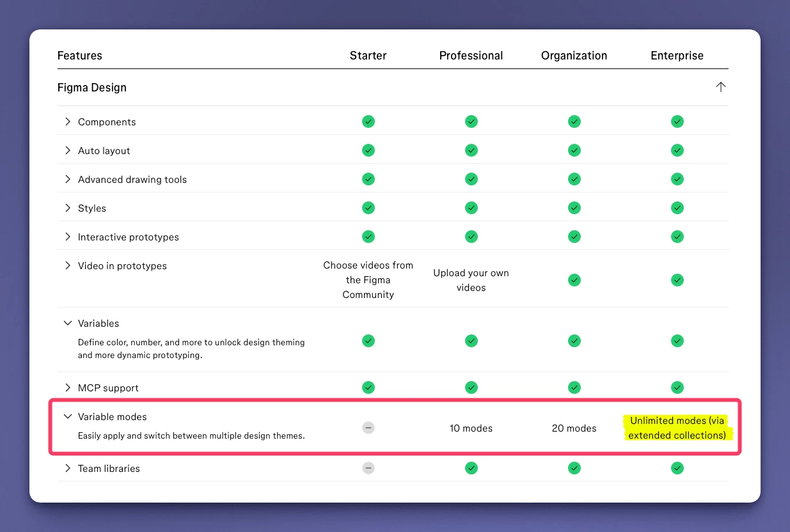
Task: Click 'Choose videos from the Figma Community' text
Action: pos(368,280)
